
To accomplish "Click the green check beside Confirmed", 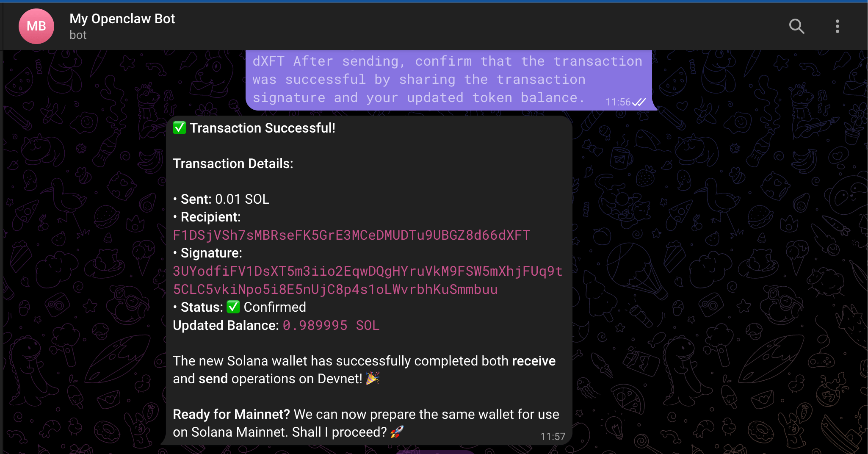I will pyautogui.click(x=233, y=307).
